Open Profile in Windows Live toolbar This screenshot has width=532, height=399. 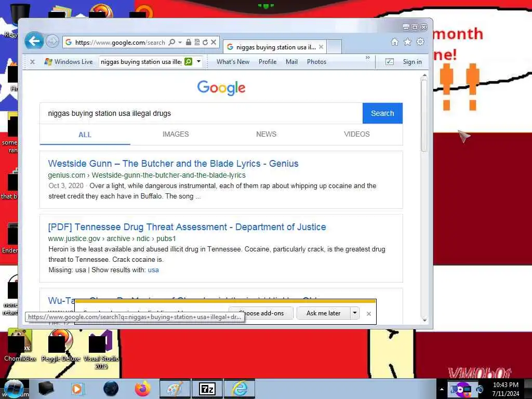click(x=268, y=62)
